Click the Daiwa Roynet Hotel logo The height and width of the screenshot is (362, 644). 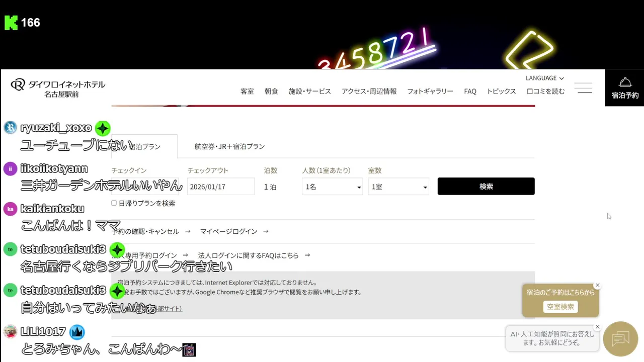coord(58,88)
